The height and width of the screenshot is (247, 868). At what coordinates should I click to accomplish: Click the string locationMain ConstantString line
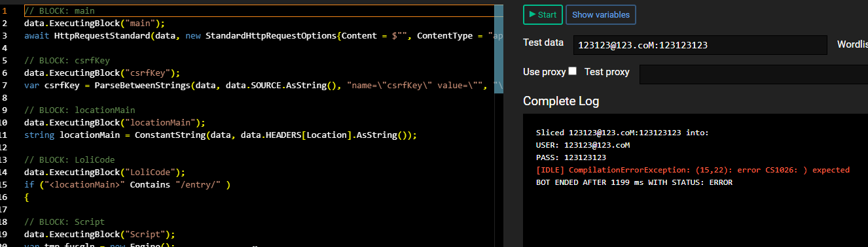[221, 135]
